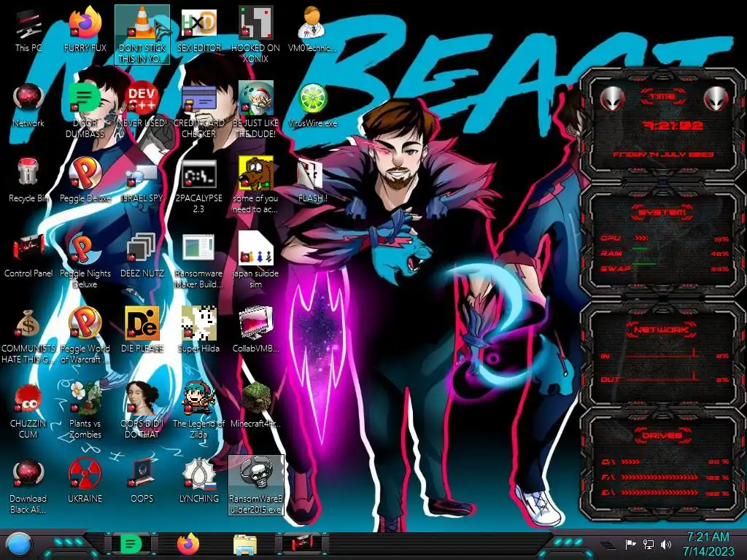Click the NETWORK header on the gadget
The width and height of the screenshot is (747, 560).
pos(662,330)
